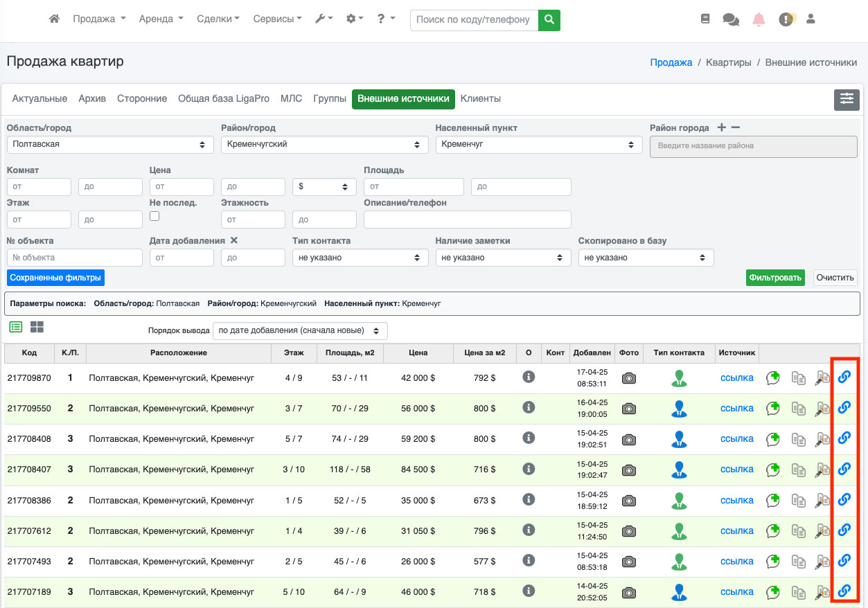Open the 'Область/город' dropdown
The height and width of the screenshot is (608, 868).
(110, 145)
